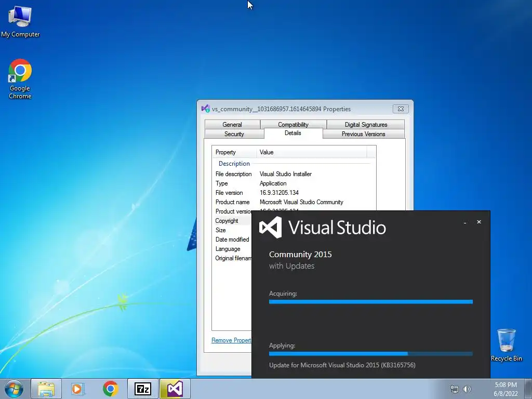Image resolution: width=532 pixels, height=399 pixels.
Task: Select the File version 16.9.31205.134 value
Action: tap(279, 193)
